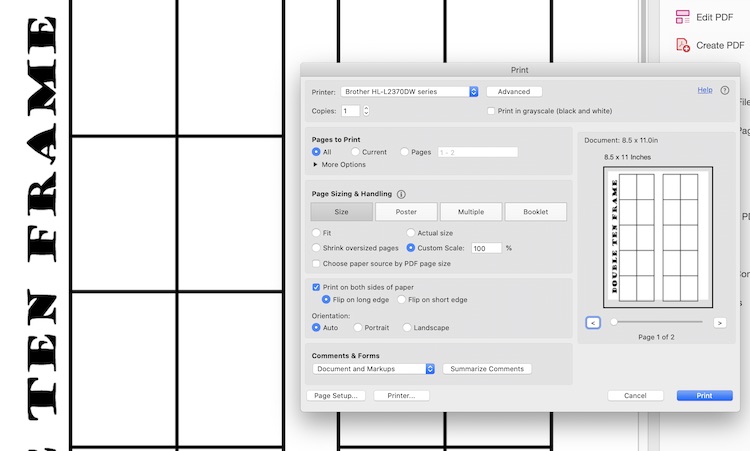
Task: Select the Pages range radio button
Action: (404, 152)
